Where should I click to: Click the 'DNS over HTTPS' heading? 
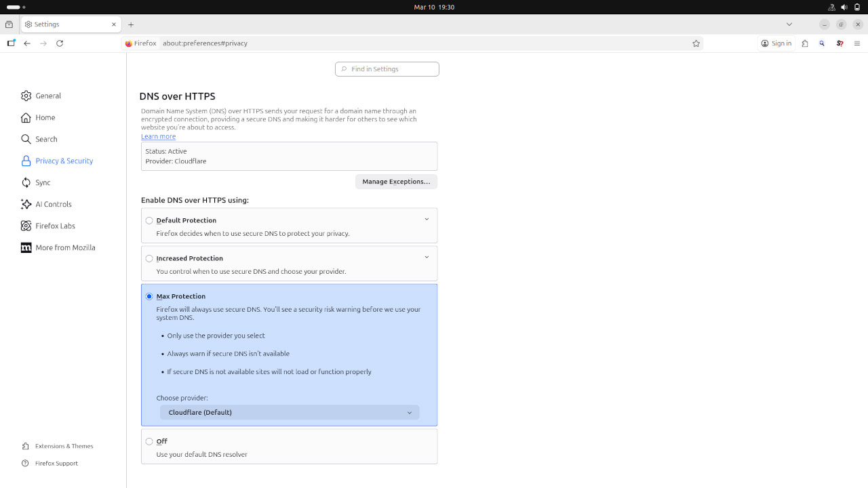coord(177,96)
